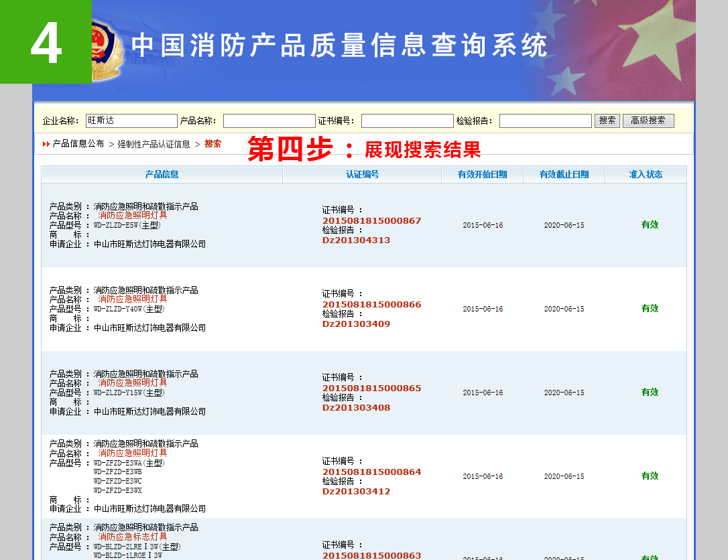Image resolution: width=728 pixels, height=560 pixels.
Task: Click the police badge emblem in header
Action: pyautogui.click(x=106, y=51)
